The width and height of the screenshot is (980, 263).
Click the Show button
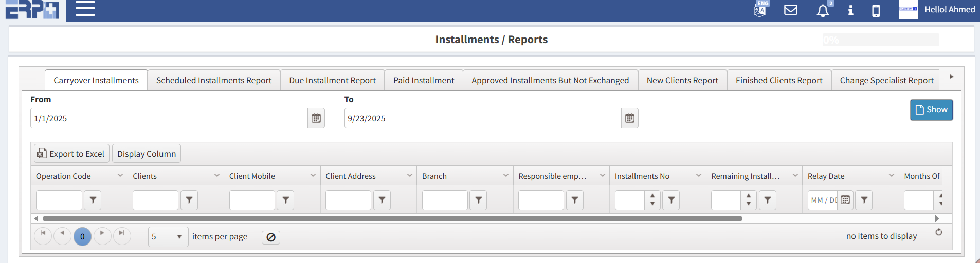931,110
